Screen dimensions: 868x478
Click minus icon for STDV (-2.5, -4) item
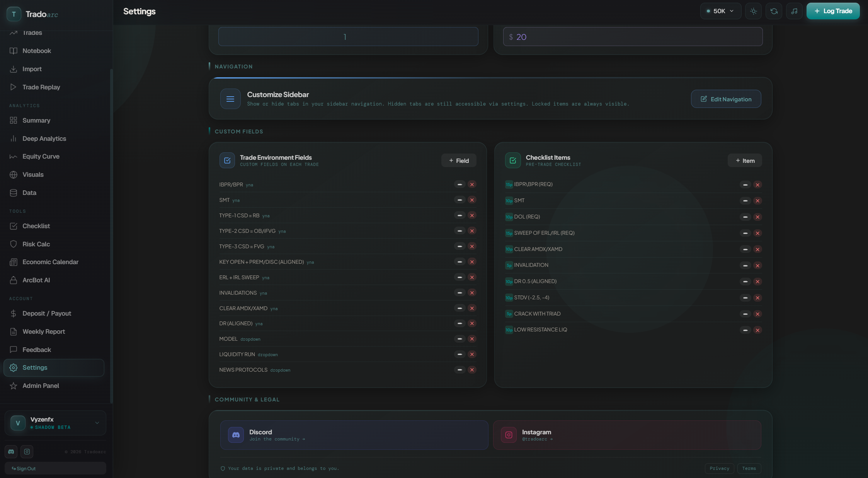pos(745,297)
